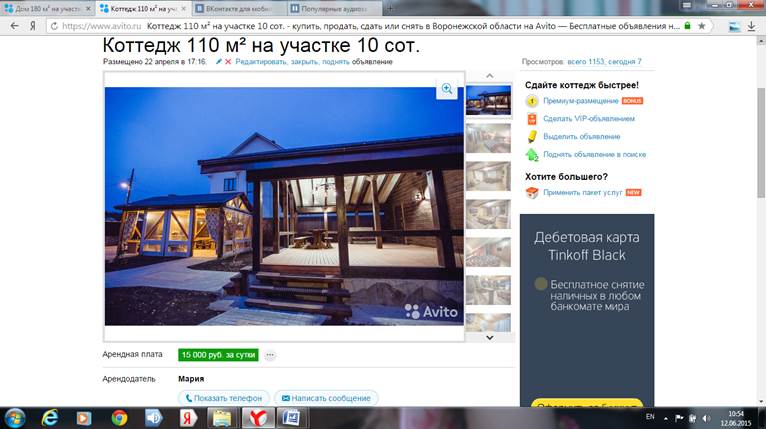This screenshot has width=766, height=429.
Task: Click the page's vertical scrollbar
Action: tap(761, 220)
